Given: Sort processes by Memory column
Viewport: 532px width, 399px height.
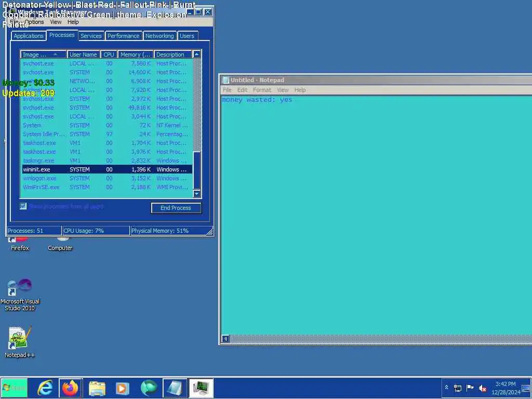Looking at the screenshot, I should (x=136, y=55).
